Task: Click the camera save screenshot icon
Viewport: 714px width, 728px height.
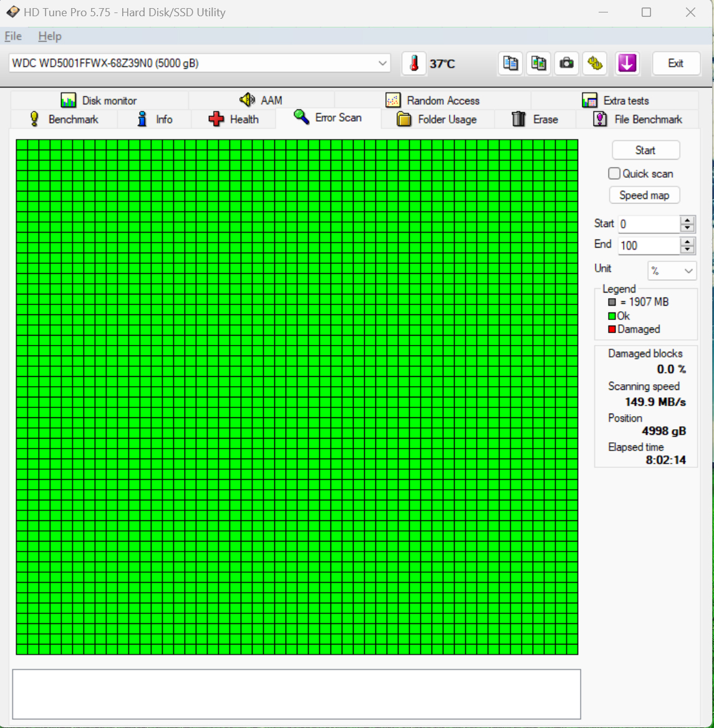Action: [x=566, y=63]
